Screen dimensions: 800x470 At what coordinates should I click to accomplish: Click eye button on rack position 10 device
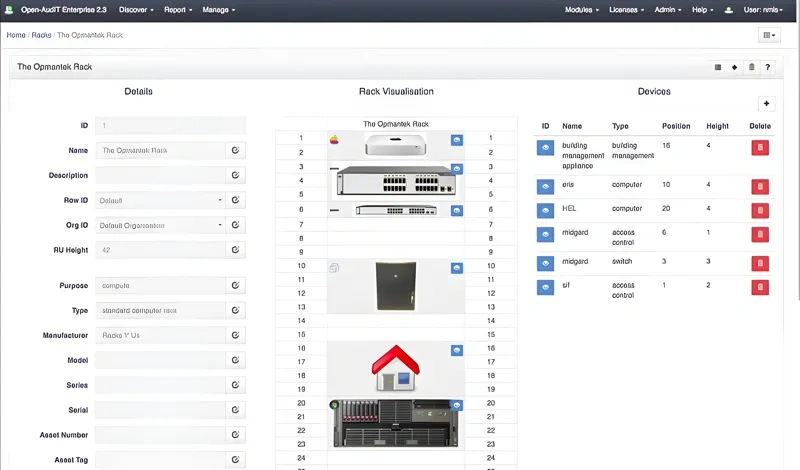point(457,268)
